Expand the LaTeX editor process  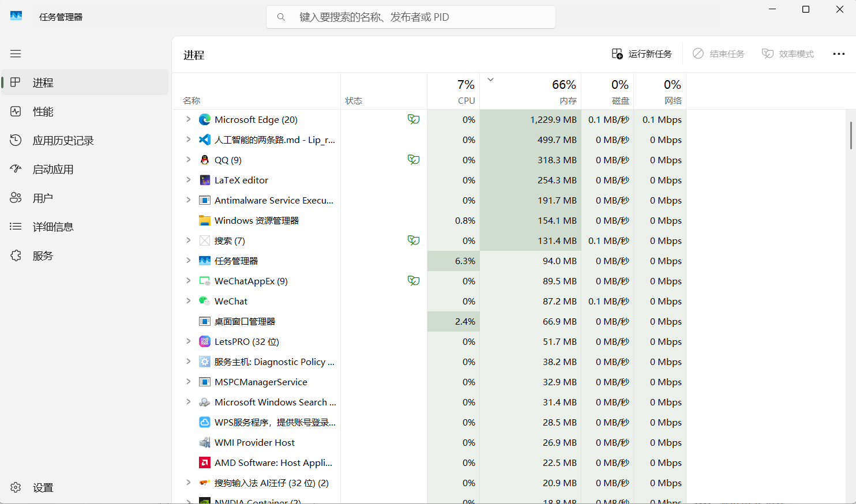pos(188,180)
